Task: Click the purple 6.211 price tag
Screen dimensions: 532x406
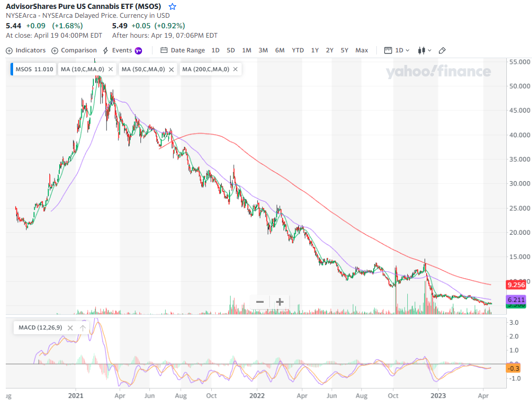Action: pos(516,300)
